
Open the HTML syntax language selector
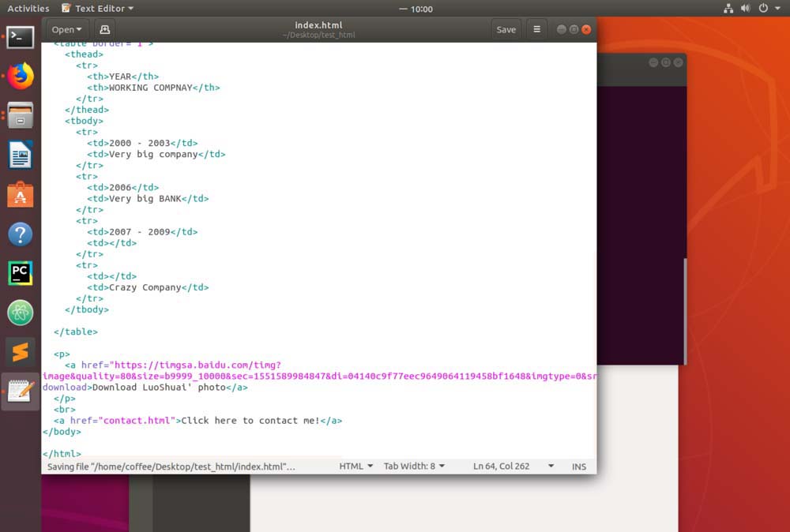pos(356,466)
